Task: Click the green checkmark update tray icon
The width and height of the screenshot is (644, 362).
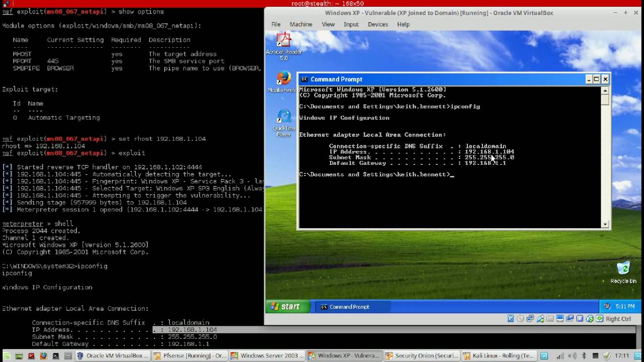Action: 607,355
